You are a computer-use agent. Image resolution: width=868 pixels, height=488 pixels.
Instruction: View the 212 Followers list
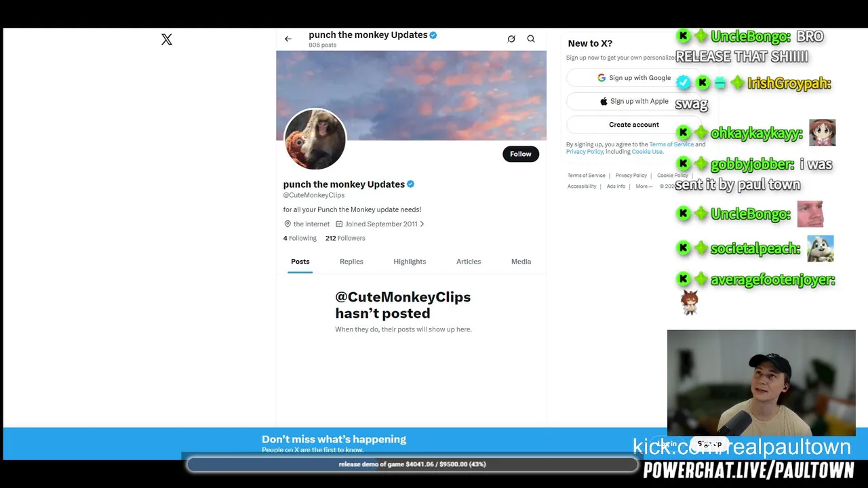point(345,238)
